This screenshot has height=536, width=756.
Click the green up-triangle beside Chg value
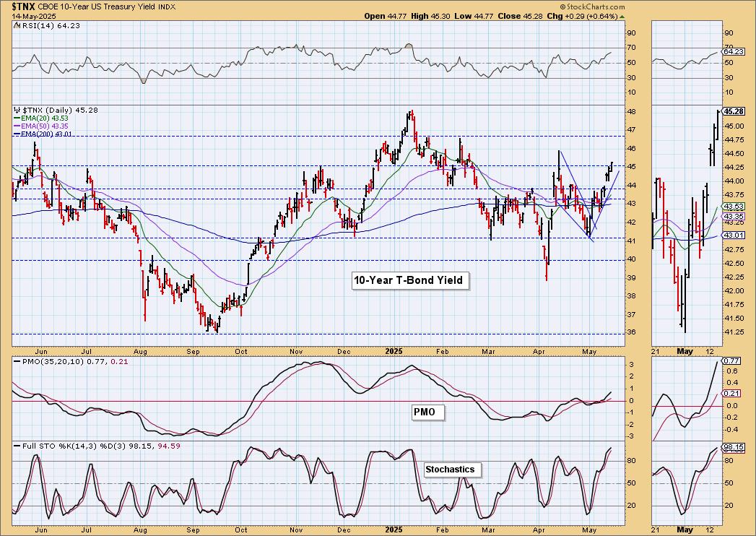[x=622, y=16]
